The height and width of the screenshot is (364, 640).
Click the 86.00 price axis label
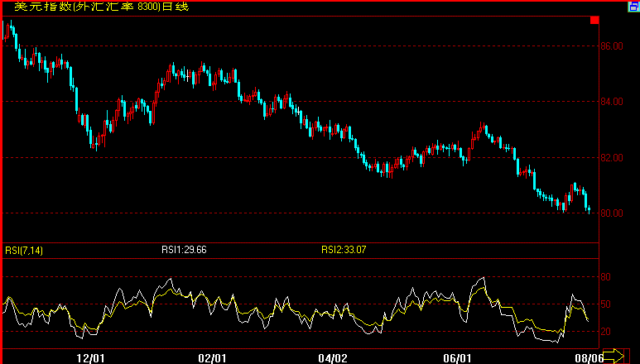tap(612, 46)
